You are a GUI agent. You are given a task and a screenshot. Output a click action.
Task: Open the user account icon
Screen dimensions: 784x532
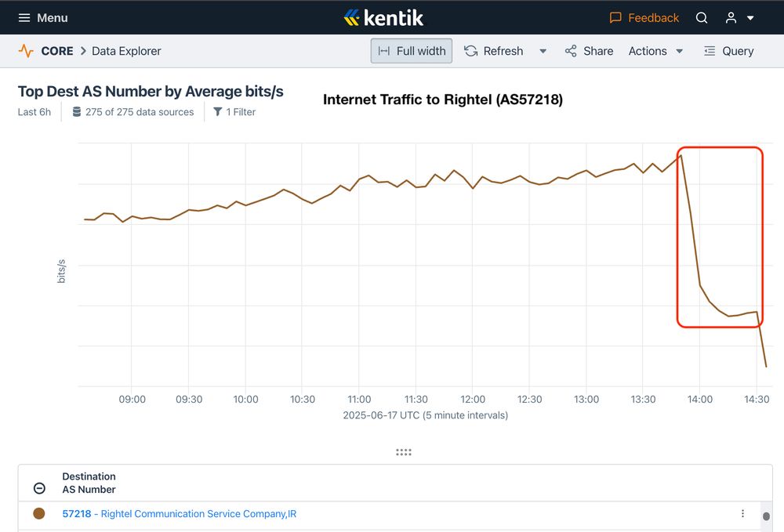(731, 18)
